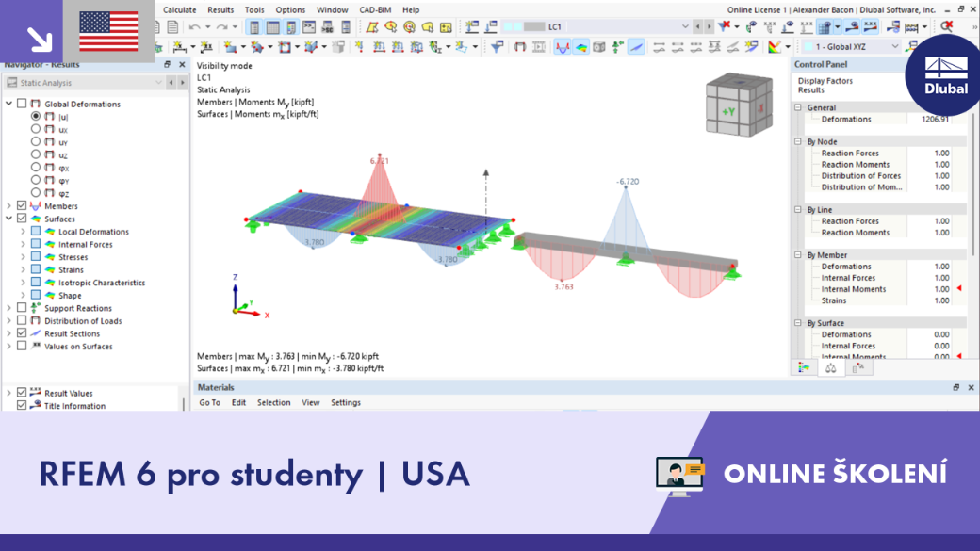Click the undo arrow in toolbar
Image resolution: width=980 pixels, height=551 pixels.
[x=194, y=27]
